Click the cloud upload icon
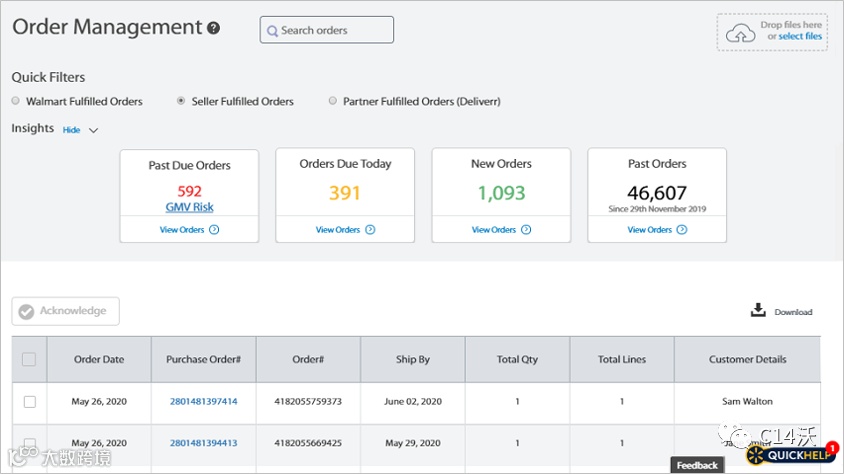This screenshot has width=844, height=474. [x=740, y=34]
